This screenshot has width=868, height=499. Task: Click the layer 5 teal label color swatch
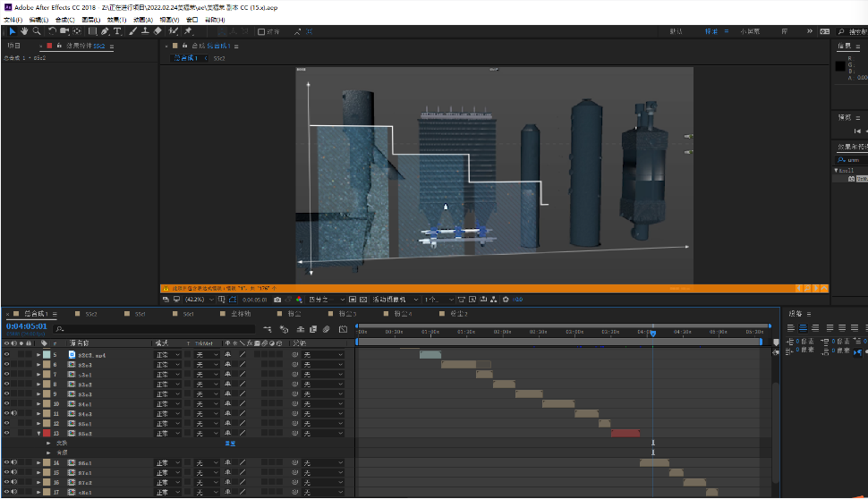pos(47,355)
